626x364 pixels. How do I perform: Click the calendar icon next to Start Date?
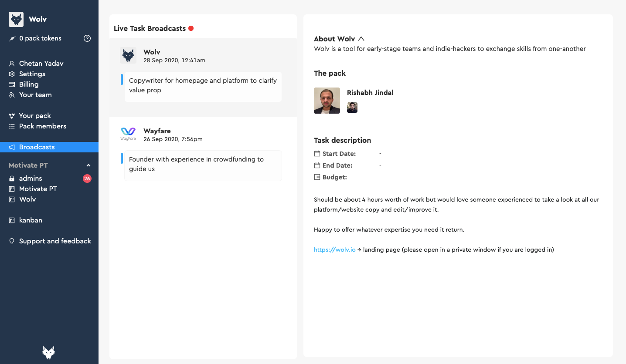click(x=317, y=154)
